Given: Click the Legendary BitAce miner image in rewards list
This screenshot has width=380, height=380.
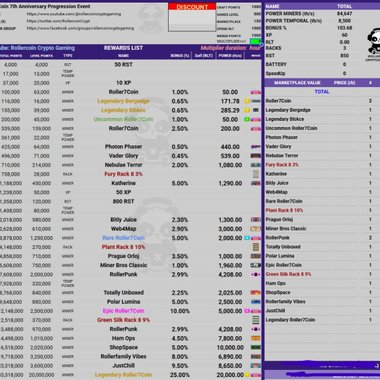Looking at the screenshot, I should [x=256, y=110].
